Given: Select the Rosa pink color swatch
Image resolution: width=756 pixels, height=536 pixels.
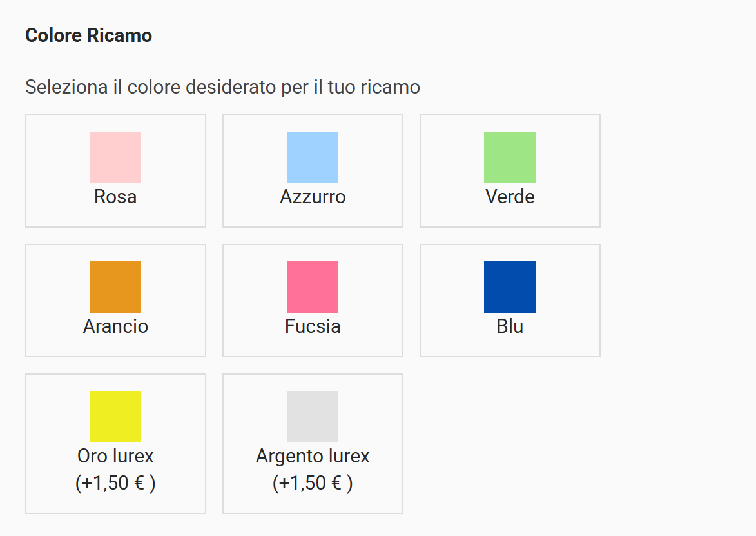Looking at the screenshot, I should tap(115, 157).
